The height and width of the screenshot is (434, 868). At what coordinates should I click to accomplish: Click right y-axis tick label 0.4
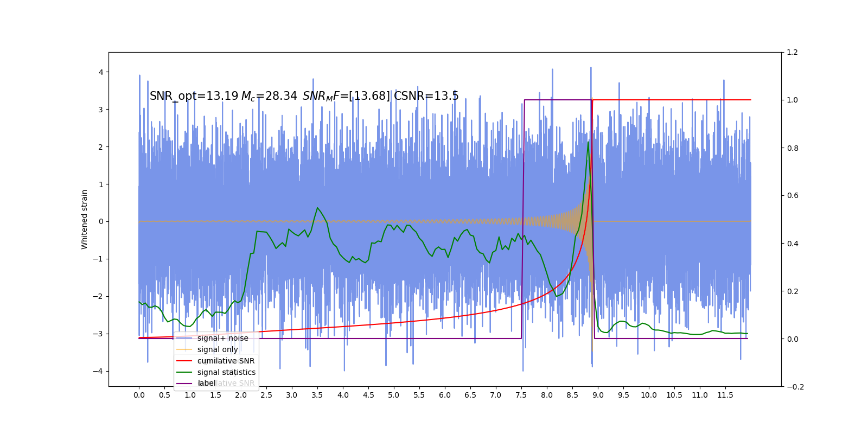click(x=793, y=244)
